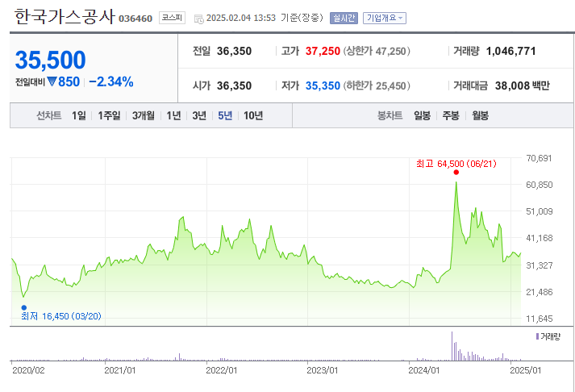
Task: Switch to 월봉 monthly candle chart
Action: [x=480, y=116]
